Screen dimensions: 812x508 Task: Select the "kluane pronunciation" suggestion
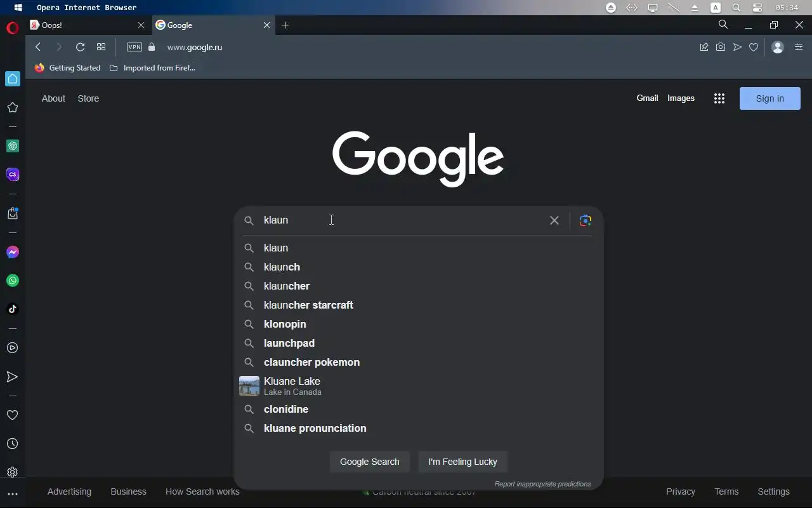pyautogui.click(x=419, y=428)
